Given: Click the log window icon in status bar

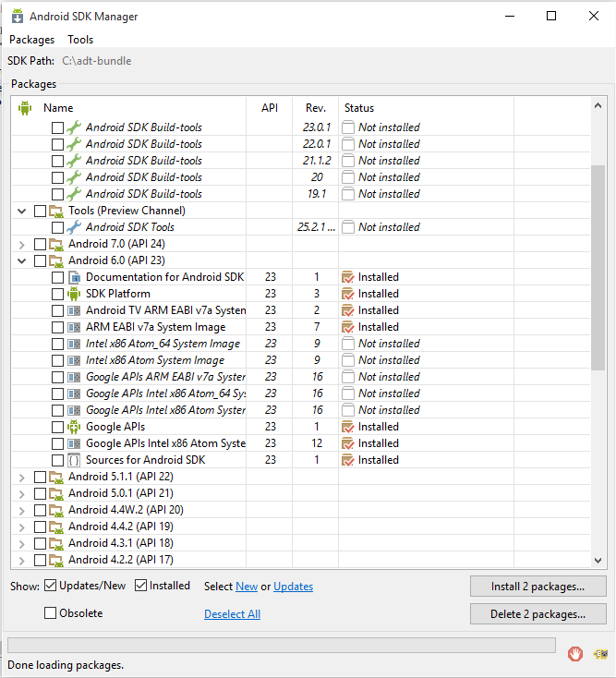Looking at the screenshot, I should tap(601, 654).
